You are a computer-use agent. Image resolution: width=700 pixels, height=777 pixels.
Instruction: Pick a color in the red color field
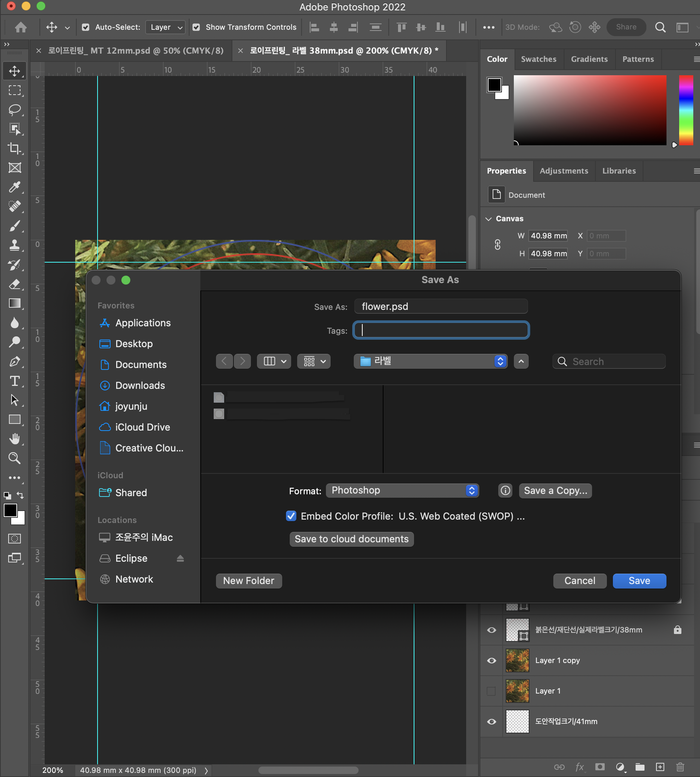[x=590, y=110]
